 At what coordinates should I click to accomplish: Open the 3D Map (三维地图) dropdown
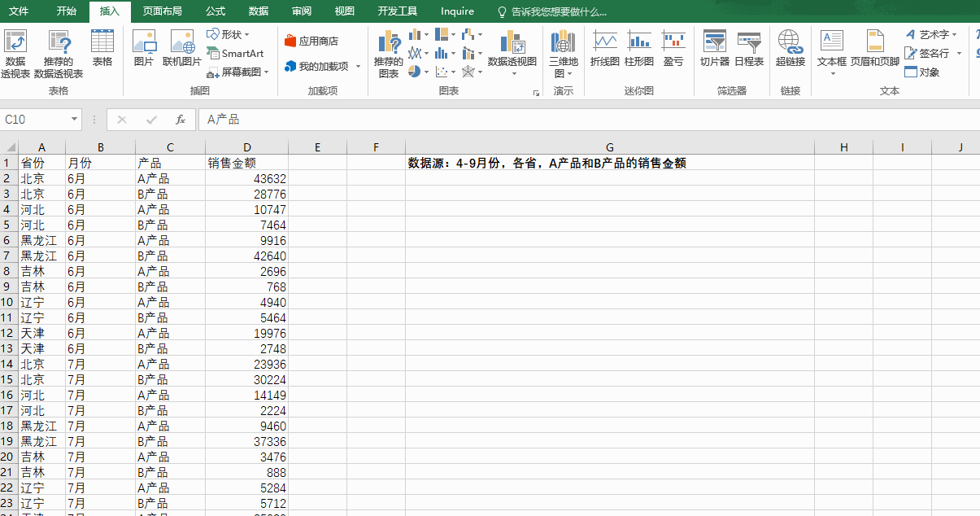click(x=563, y=54)
